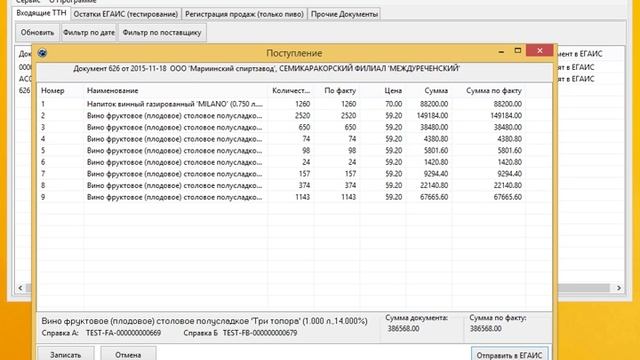This screenshot has width=640, height=360.
Task: Switch to the Входящие ТТН tab
Action: (x=41, y=13)
